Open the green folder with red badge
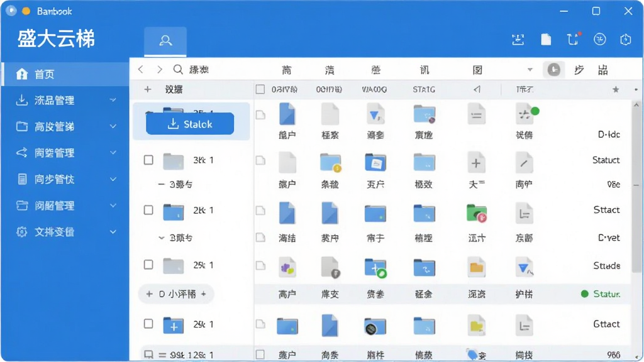644x362 pixels. click(x=477, y=214)
